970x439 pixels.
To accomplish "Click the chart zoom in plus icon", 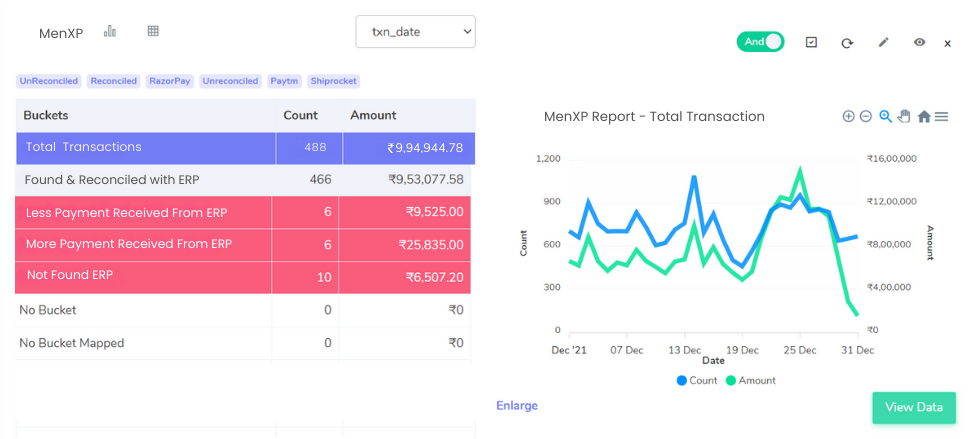I will point(848,117).
